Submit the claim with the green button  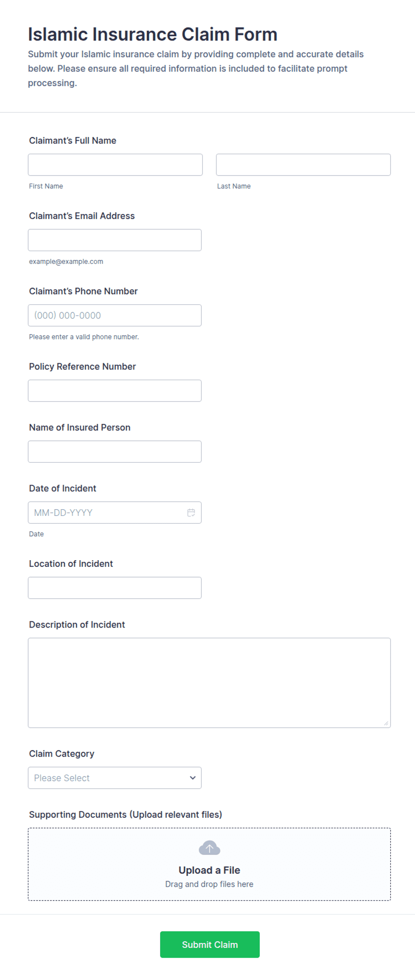[x=210, y=944]
